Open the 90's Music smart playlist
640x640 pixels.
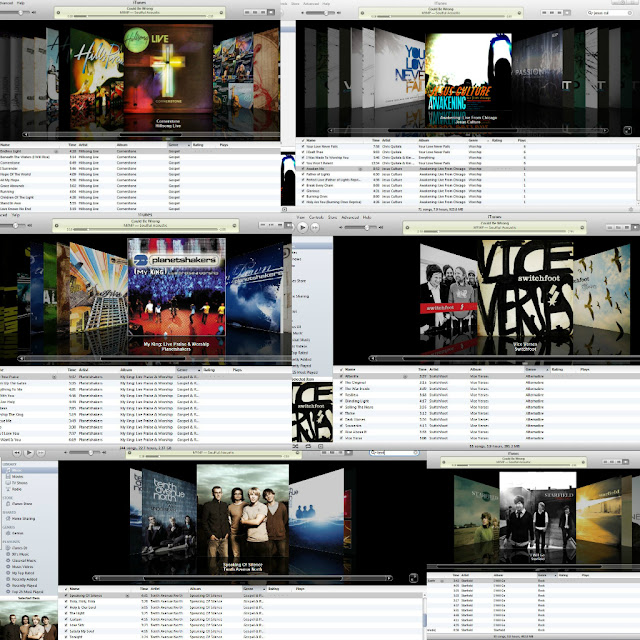18,554
